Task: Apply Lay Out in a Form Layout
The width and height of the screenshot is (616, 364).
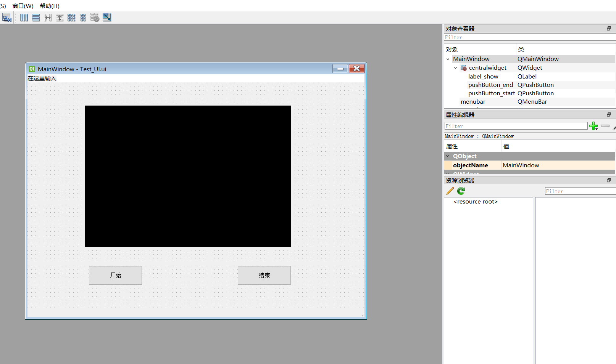Action: click(x=83, y=18)
